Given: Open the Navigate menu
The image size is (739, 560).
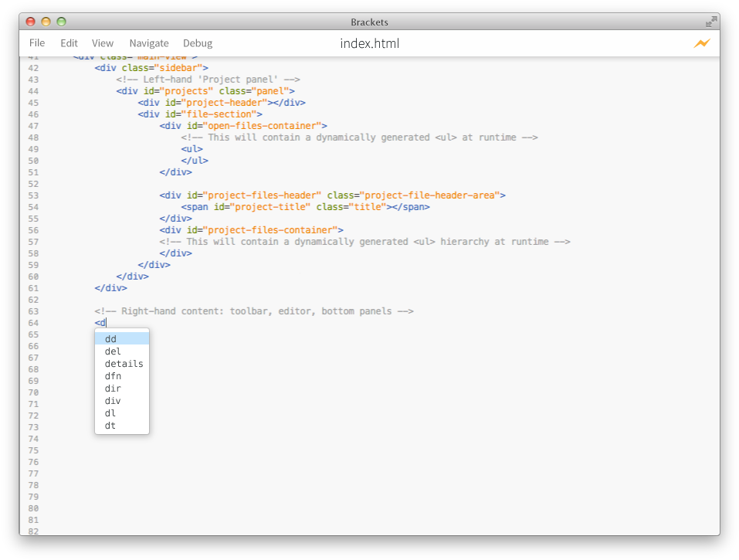Looking at the screenshot, I should pos(149,43).
